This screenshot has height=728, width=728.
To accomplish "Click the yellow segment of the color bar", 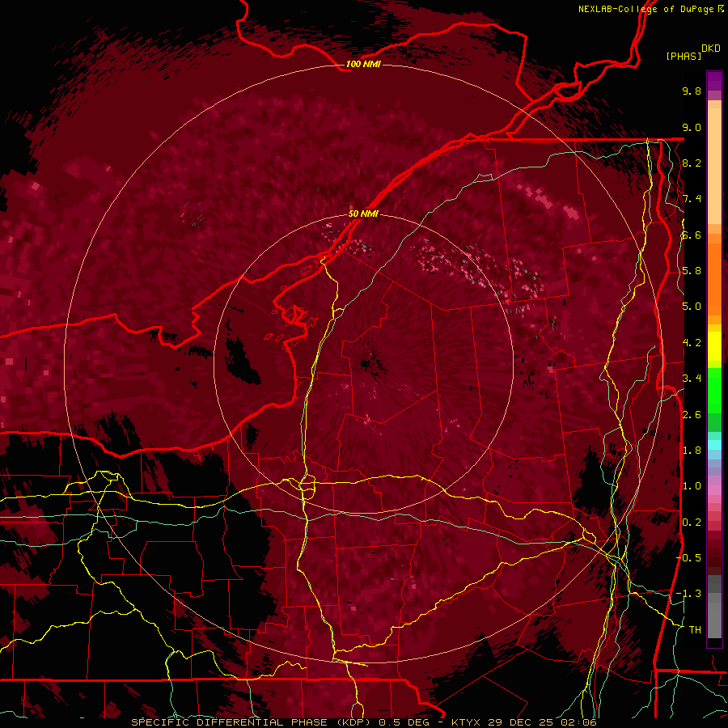I will pyautogui.click(x=714, y=346).
